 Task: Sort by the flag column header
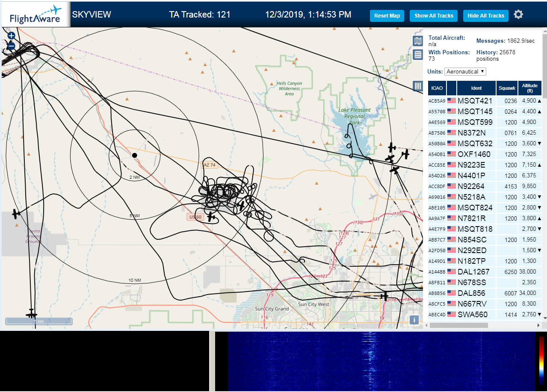(x=452, y=88)
